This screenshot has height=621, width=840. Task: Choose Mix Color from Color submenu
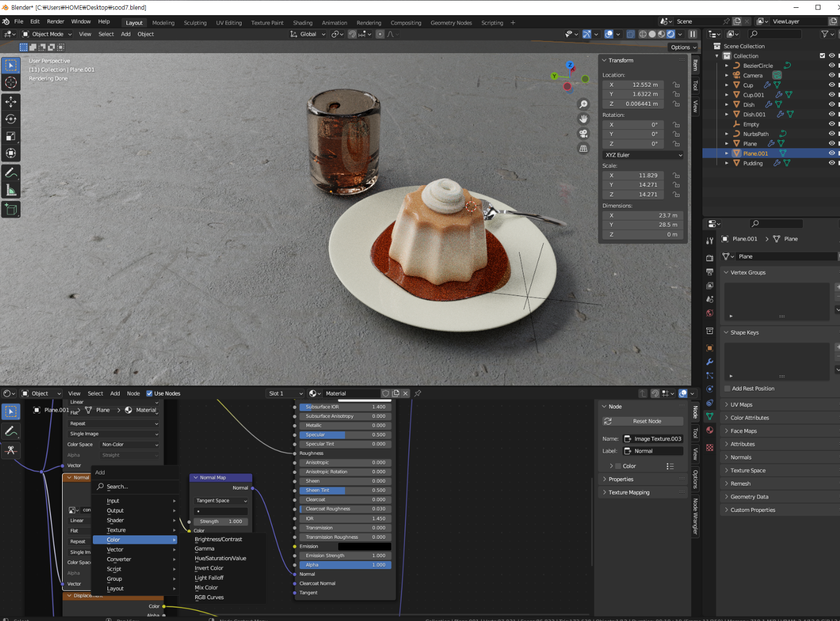pyautogui.click(x=206, y=587)
